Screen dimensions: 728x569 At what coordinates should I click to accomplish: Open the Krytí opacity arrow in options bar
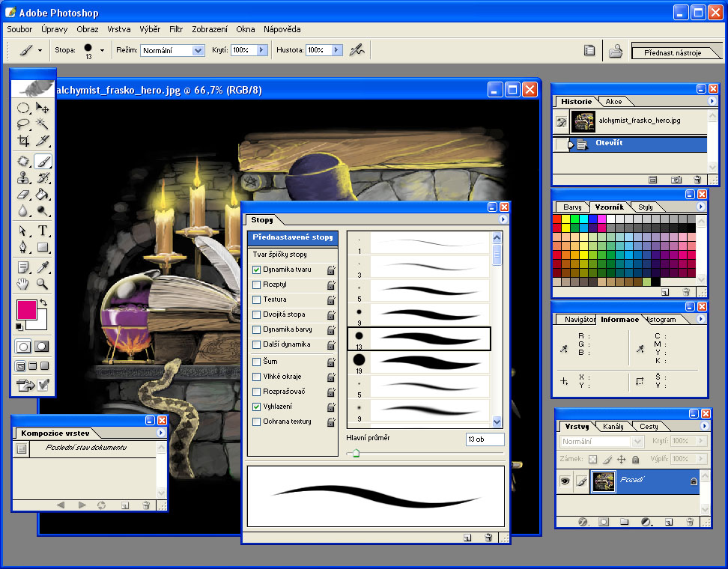(262, 50)
